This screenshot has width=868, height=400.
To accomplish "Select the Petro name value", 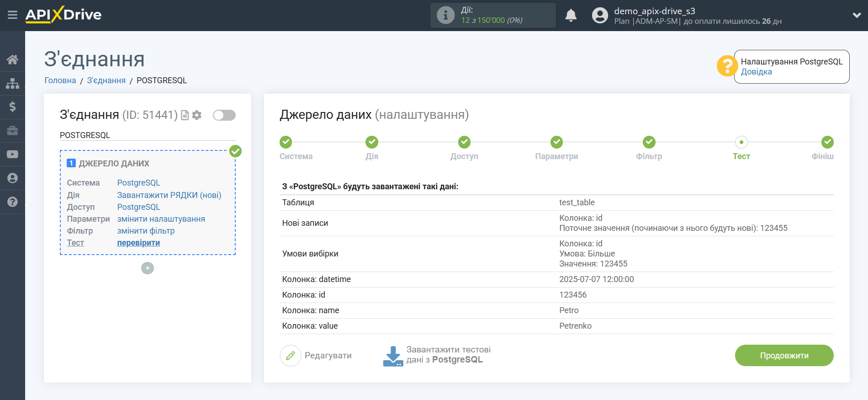I will click(x=569, y=310).
